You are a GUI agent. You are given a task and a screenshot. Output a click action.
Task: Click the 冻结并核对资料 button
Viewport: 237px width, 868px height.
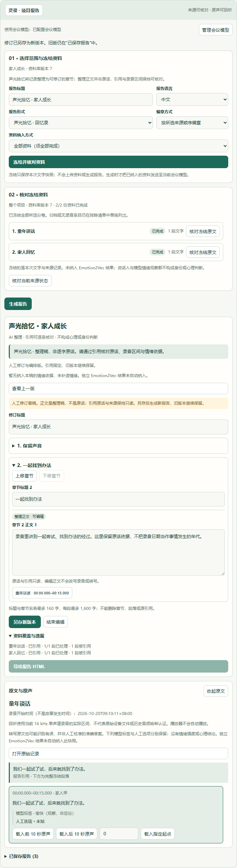point(119,162)
